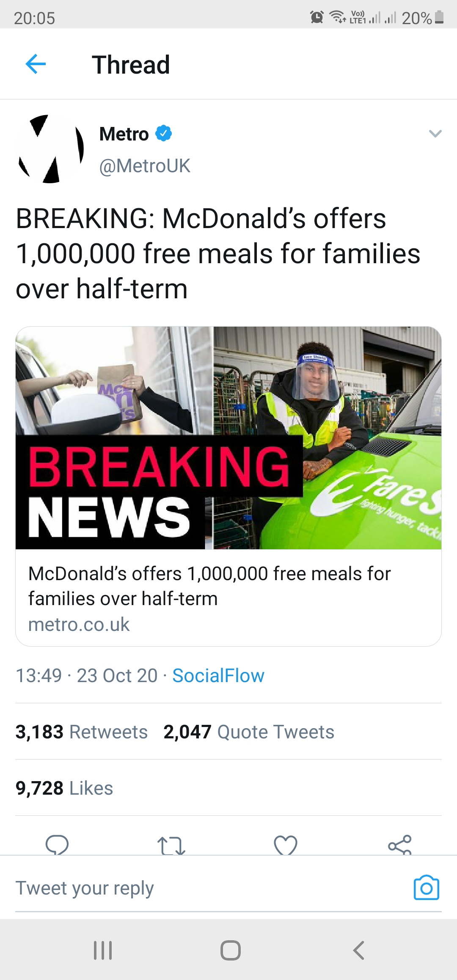Tap the reply speech bubble icon

[x=57, y=845]
